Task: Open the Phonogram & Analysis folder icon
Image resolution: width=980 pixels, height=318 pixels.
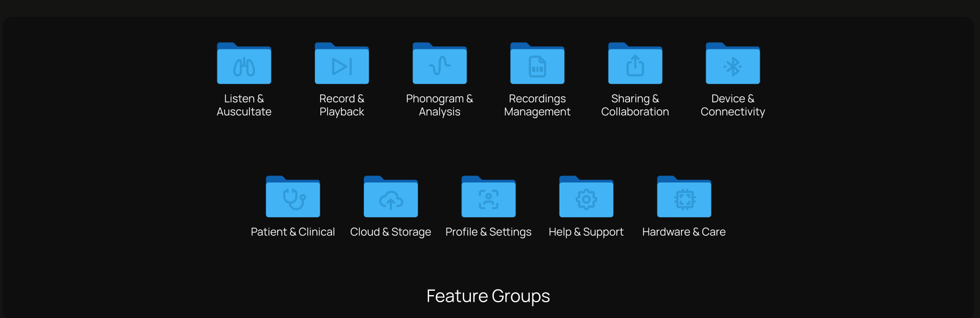Action: [439, 63]
